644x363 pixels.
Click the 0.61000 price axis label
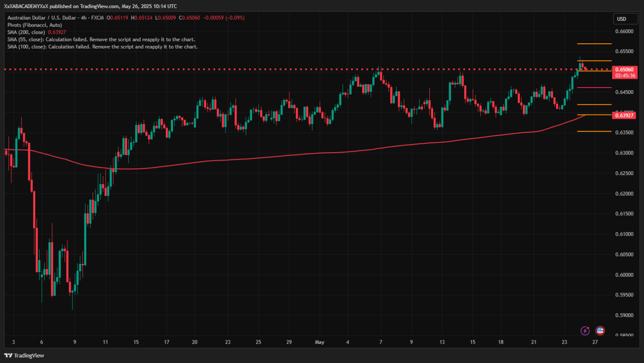(x=624, y=234)
